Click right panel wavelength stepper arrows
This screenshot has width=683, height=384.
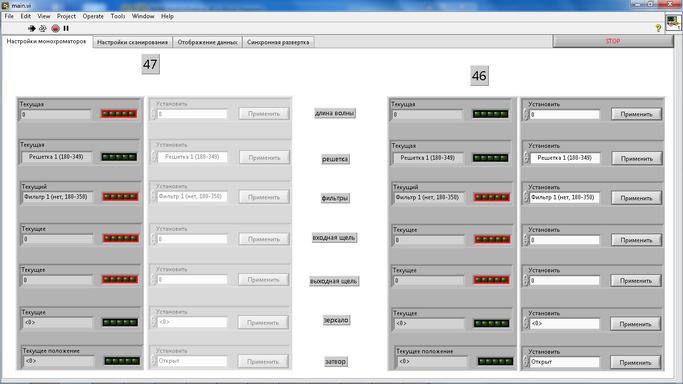point(526,115)
